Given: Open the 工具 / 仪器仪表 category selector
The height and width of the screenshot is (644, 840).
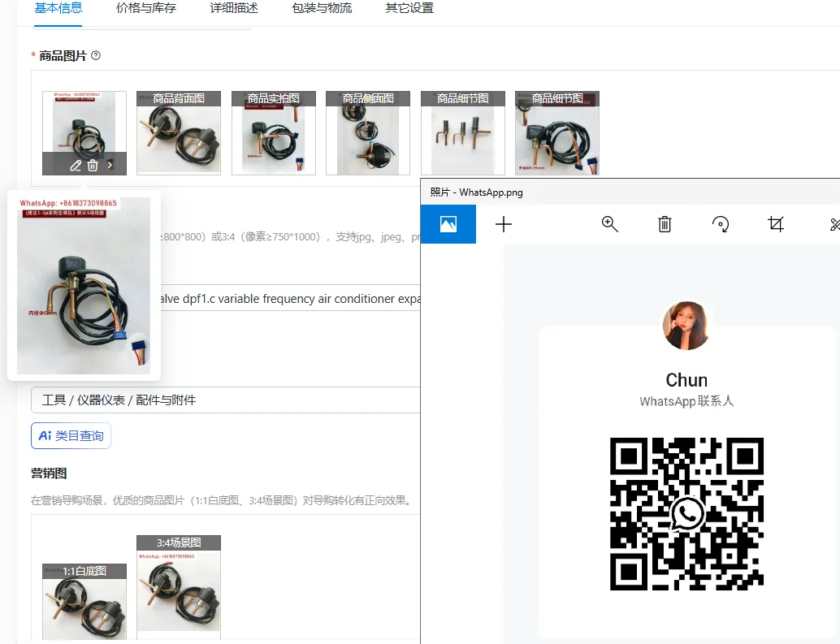Looking at the screenshot, I should tap(226, 400).
